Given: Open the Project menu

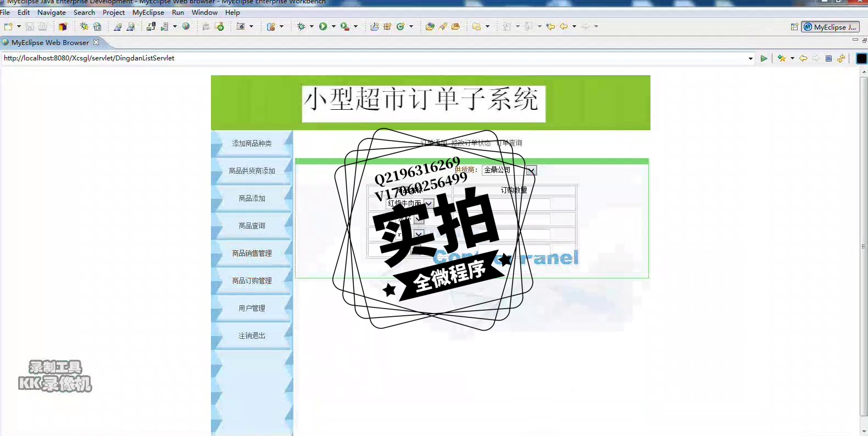Looking at the screenshot, I should (x=114, y=12).
